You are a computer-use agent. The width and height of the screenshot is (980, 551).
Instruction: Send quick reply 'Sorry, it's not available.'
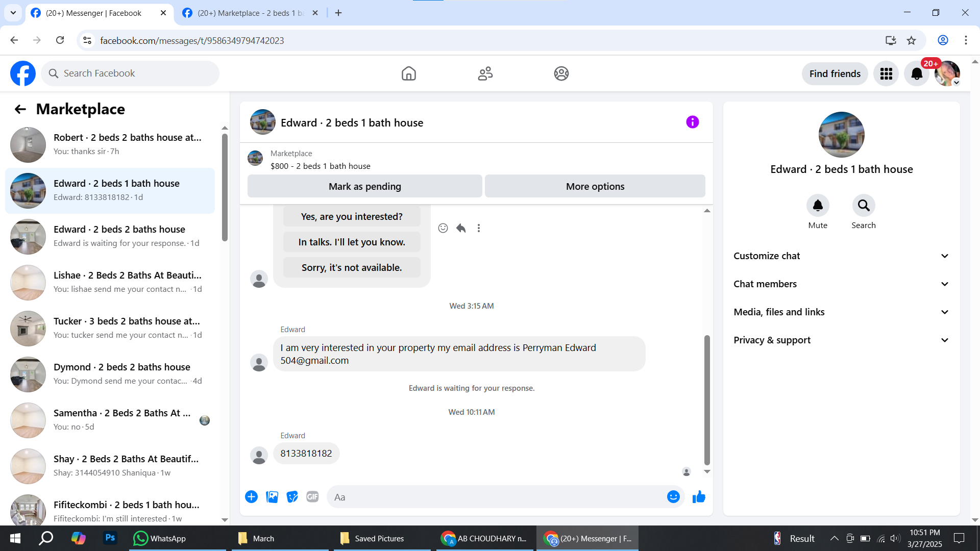pos(352,268)
